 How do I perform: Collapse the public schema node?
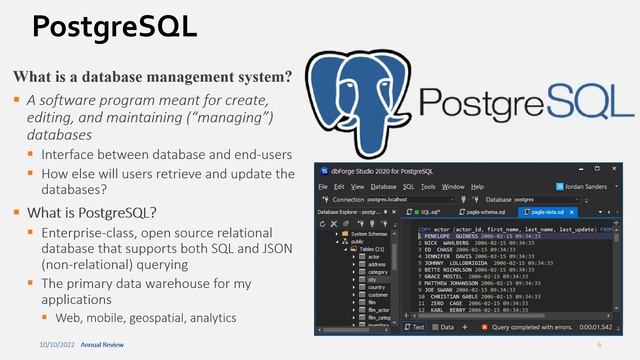coord(337,242)
